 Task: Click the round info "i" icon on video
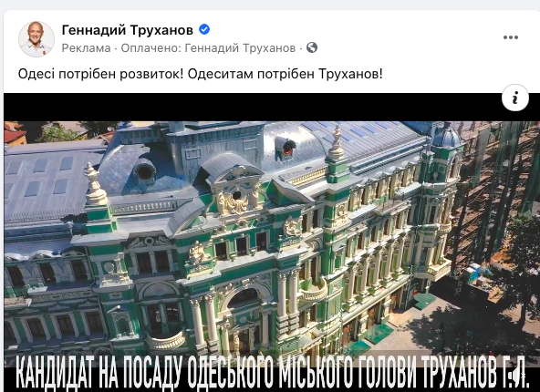click(515, 98)
